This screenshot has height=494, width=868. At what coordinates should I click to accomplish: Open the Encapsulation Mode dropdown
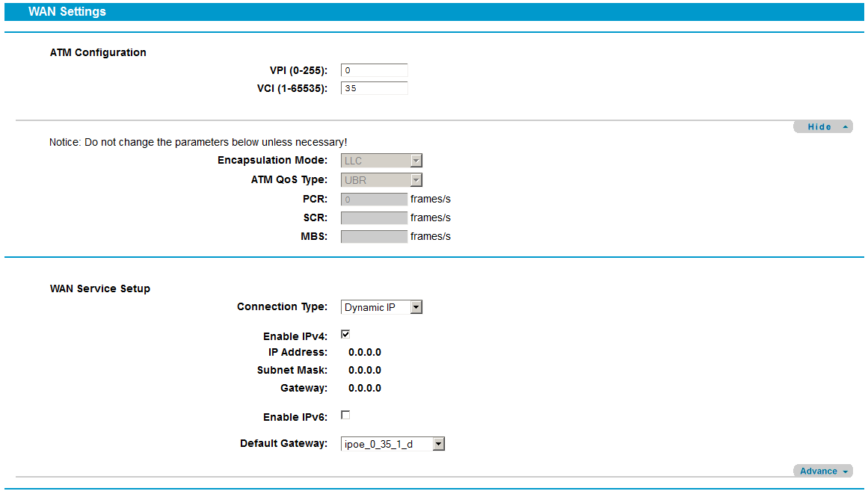[381, 160]
